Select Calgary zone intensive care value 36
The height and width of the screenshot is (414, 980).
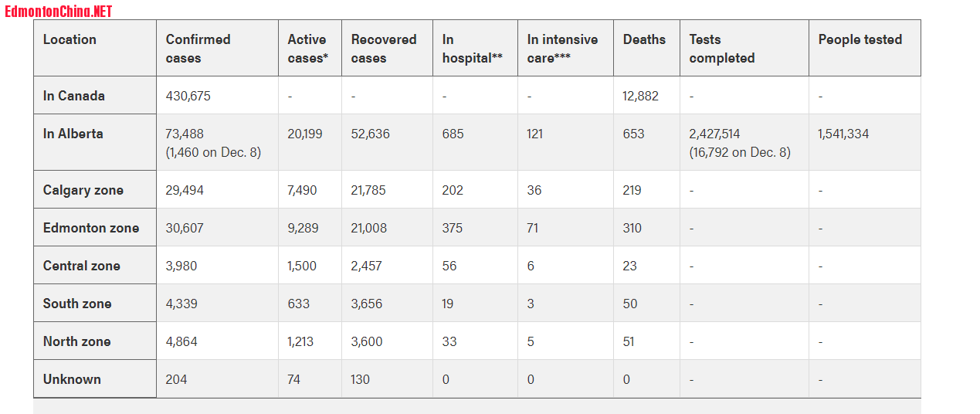tap(534, 190)
